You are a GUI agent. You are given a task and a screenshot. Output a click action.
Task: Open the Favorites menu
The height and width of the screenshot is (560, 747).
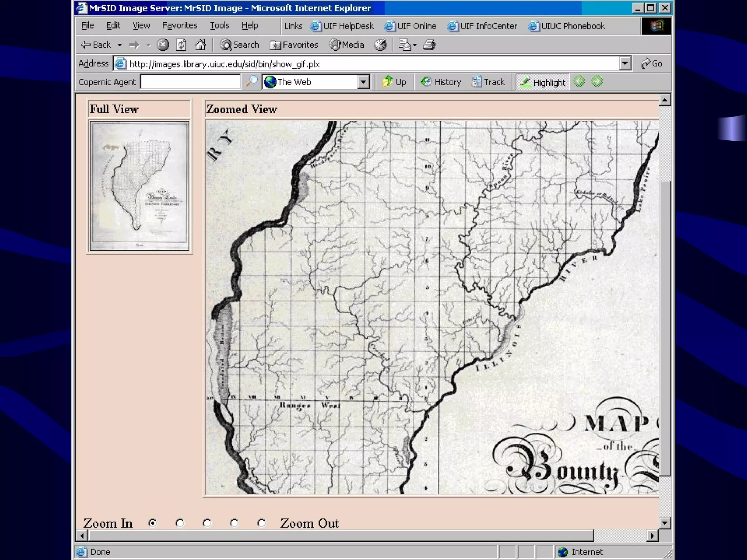tap(179, 26)
